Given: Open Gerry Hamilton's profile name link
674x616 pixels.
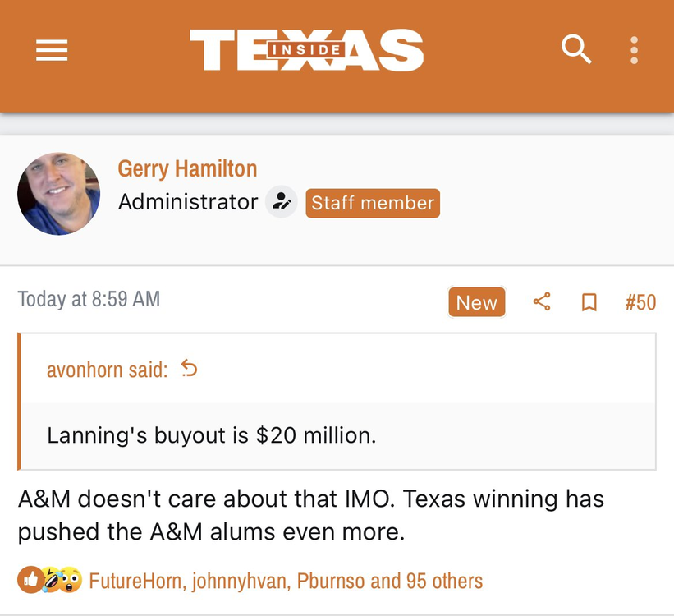Looking at the screenshot, I should [x=187, y=168].
